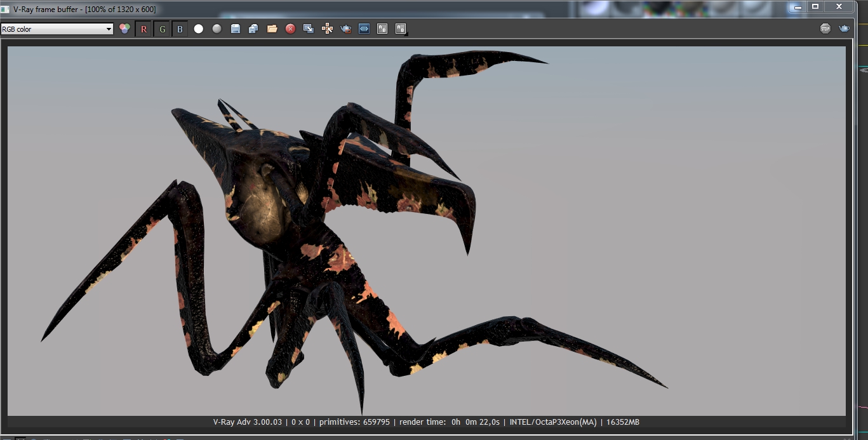The height and width of the screenshot is (440, 868).
Task: Switch to alpha channel white circle
Action: [x=199, y=29]
